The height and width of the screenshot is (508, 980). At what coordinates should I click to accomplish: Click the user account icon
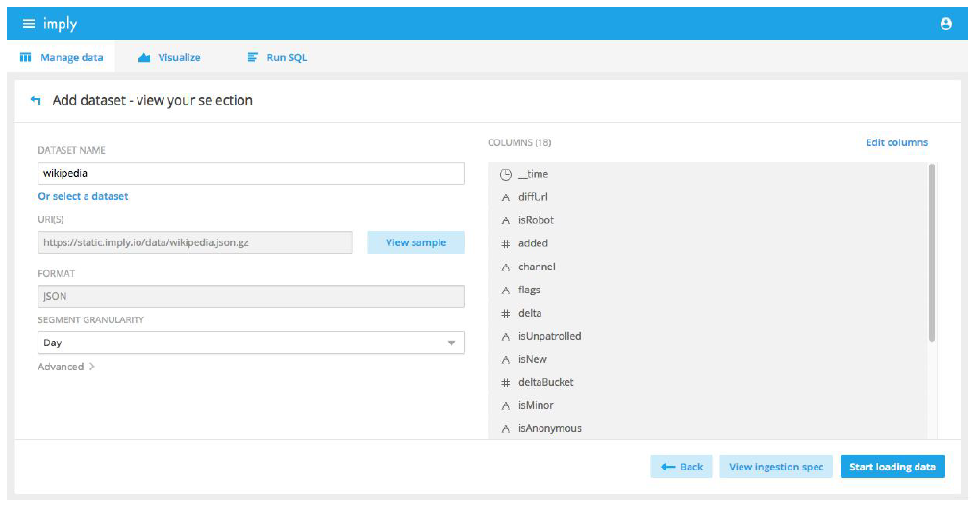[x=946, y=24]
